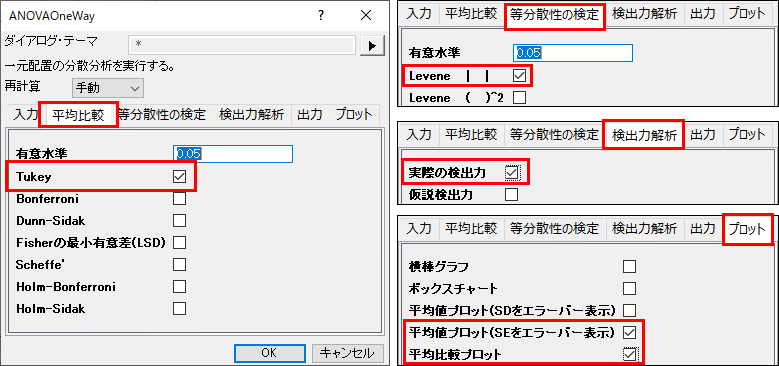Screen dimensions: 779x366
Task: Click the question mark help button
Action: (x=321, y=16)
